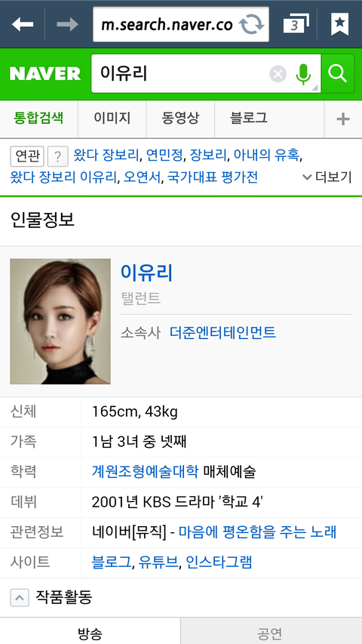Tap the browser back arrow
The image size is (362, 644).
pos(23,24)
